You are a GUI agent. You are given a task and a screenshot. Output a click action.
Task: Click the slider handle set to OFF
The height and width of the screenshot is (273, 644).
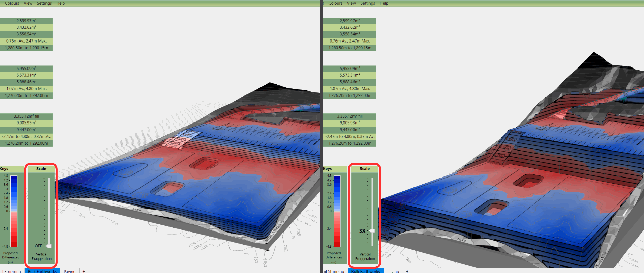tap(49, 246)
